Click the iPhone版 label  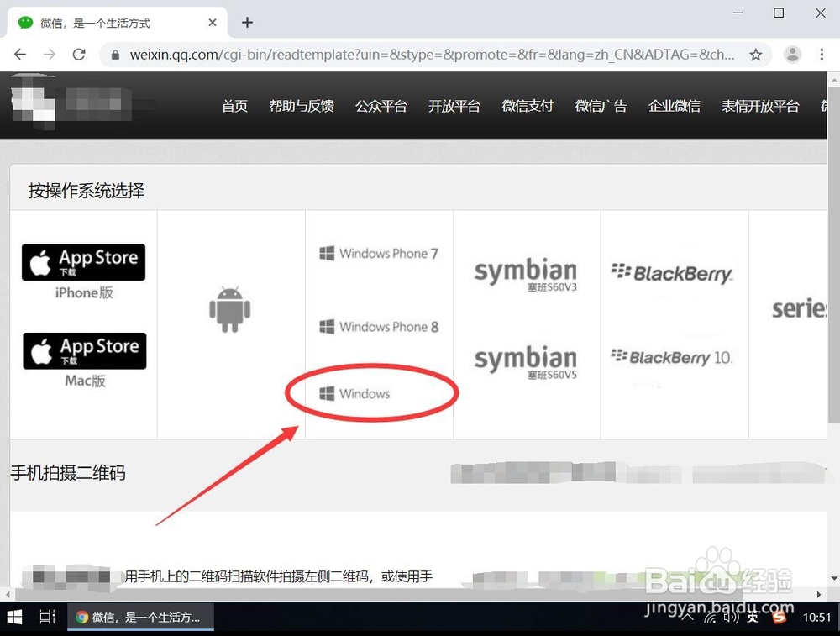coord(84,292)
